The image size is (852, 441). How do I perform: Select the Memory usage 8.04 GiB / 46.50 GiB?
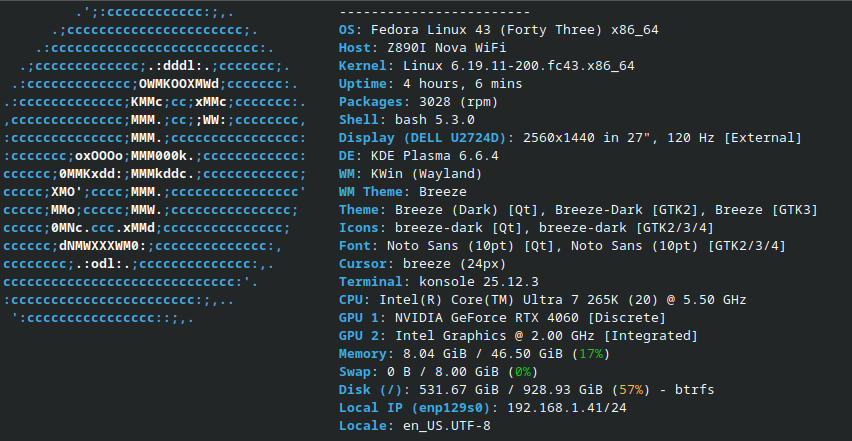point(483,354)
